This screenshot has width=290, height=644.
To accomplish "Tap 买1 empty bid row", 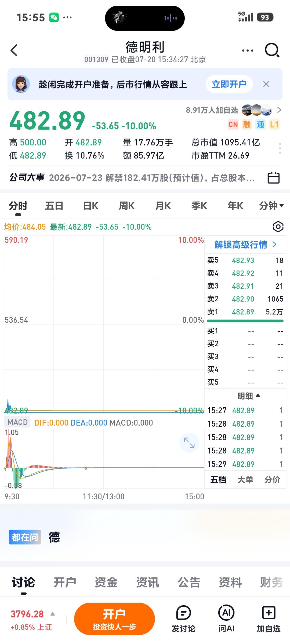I will click(245, 331).
